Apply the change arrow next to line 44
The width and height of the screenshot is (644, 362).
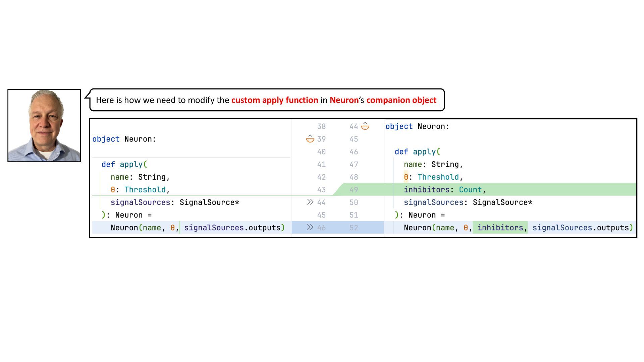tap(310, 202)
